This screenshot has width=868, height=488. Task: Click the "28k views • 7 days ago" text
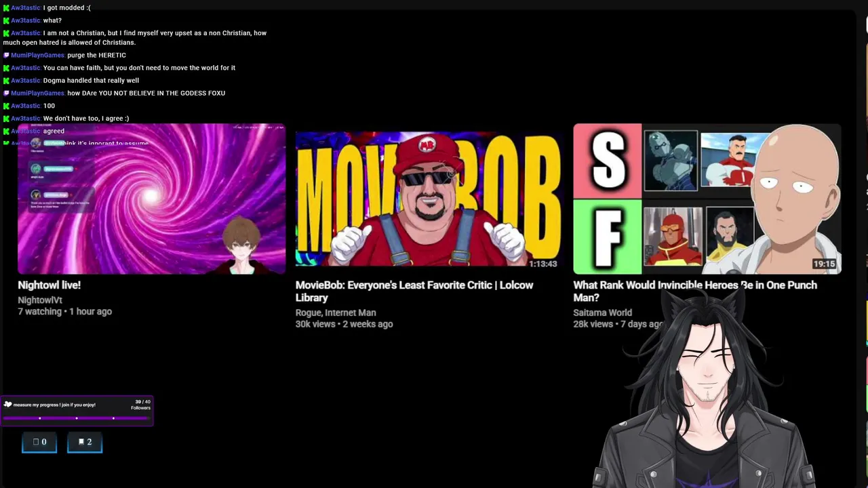[x=618, y=324]
